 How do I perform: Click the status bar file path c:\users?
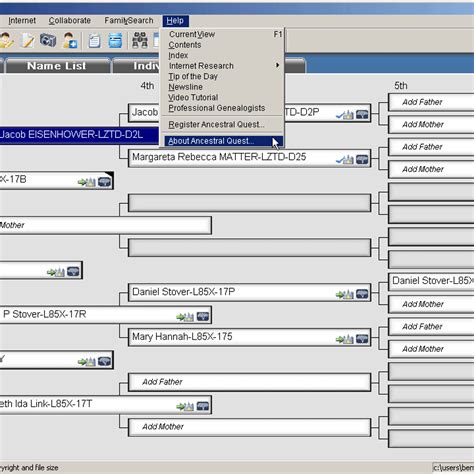click(x=453, y=468)
